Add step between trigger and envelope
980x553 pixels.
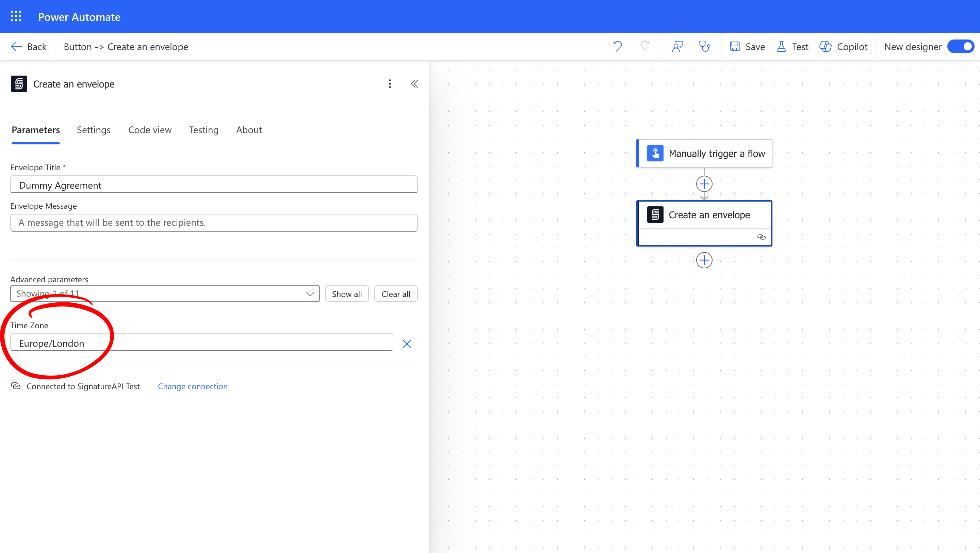click(x=704, y=184)
